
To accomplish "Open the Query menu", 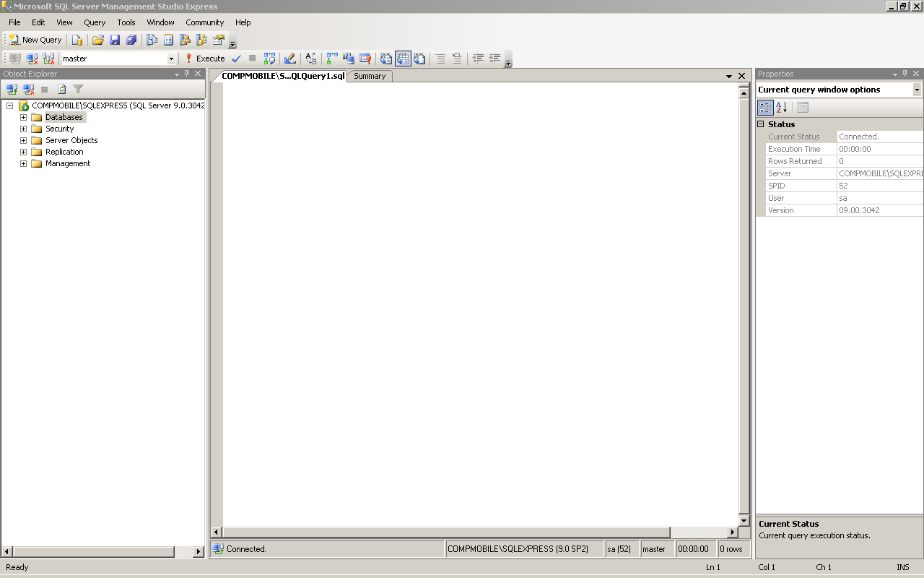I will pos(95,22).
